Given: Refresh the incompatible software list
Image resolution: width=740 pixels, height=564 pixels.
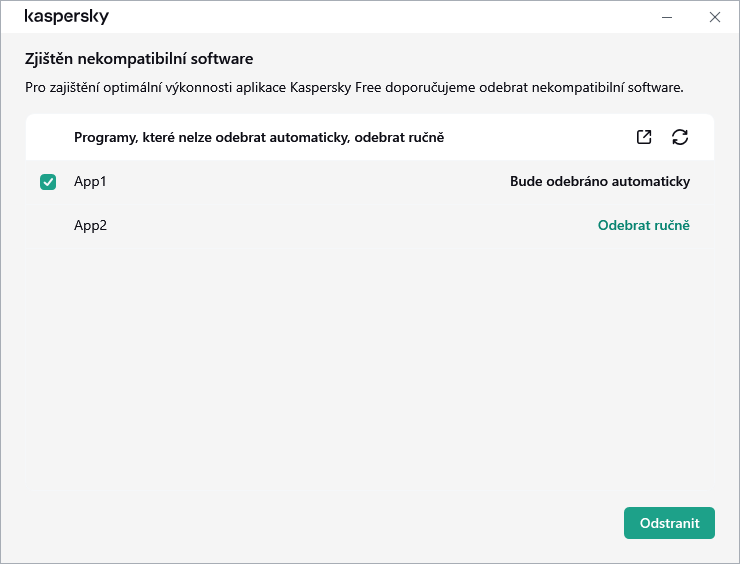Looking at the screenshot, I should point(680,137).
